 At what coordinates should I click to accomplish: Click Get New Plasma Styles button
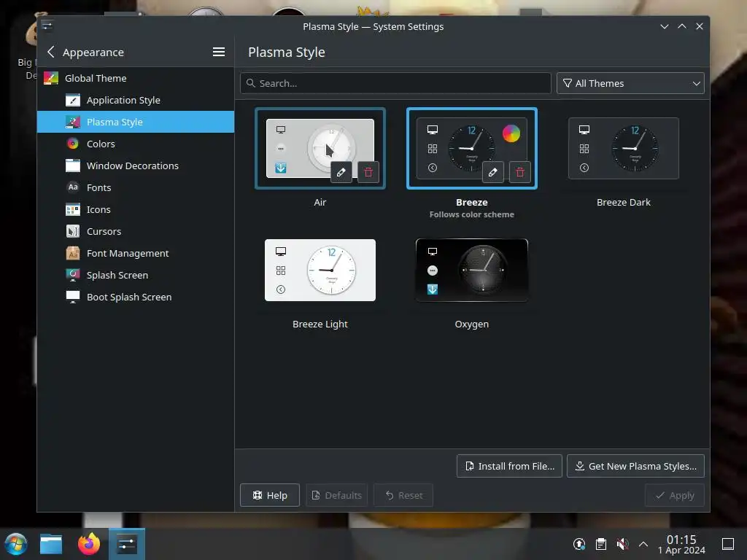click(x=635, y=466)
